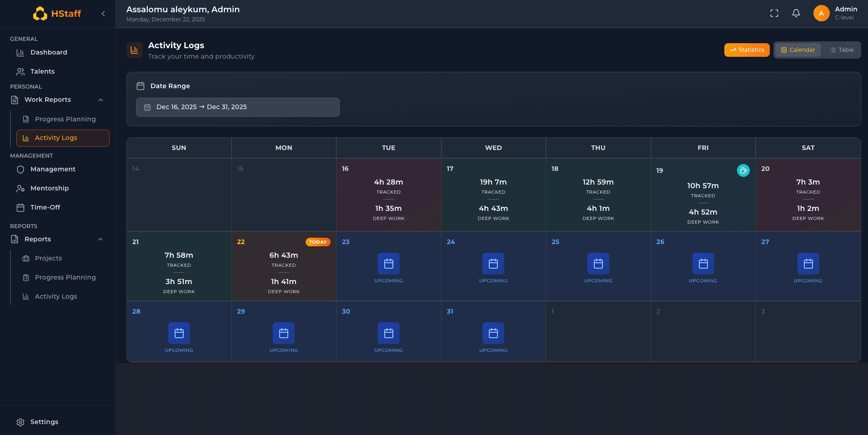Screen dimensions: 868x435
Task: Collapse the Reports section
Action: [100, 239]
